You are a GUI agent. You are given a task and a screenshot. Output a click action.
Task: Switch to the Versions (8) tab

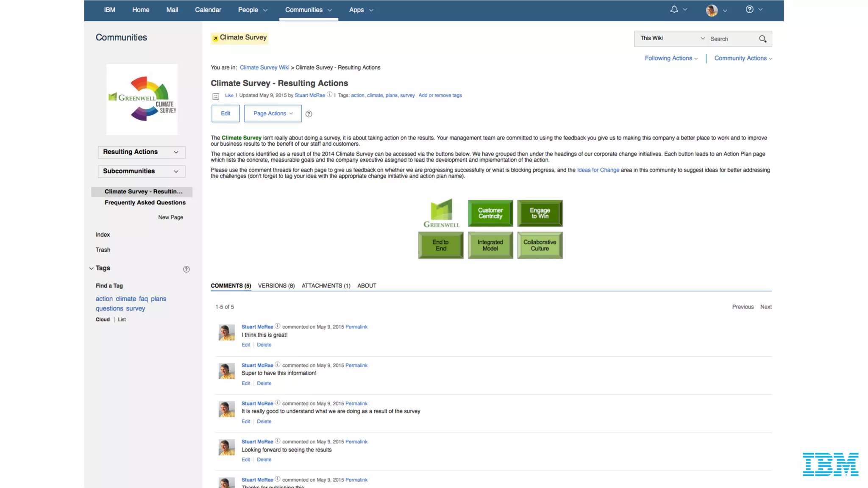pos(276,286)
